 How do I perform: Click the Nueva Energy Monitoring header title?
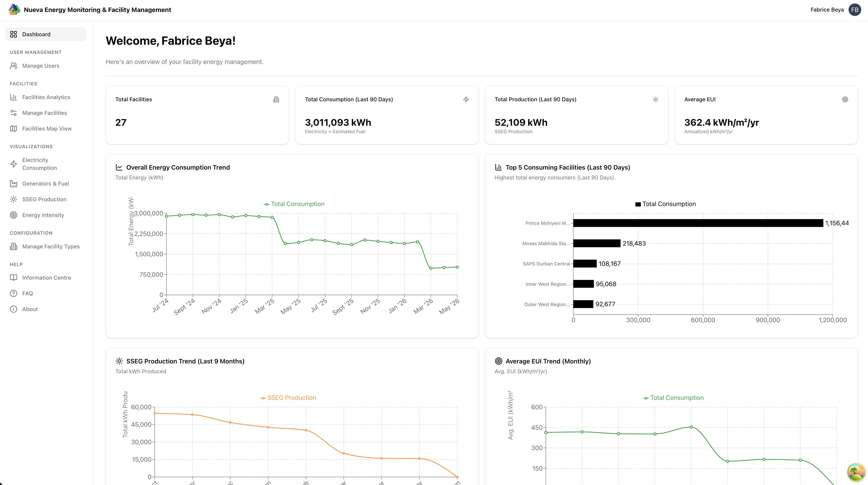(97, 10)
